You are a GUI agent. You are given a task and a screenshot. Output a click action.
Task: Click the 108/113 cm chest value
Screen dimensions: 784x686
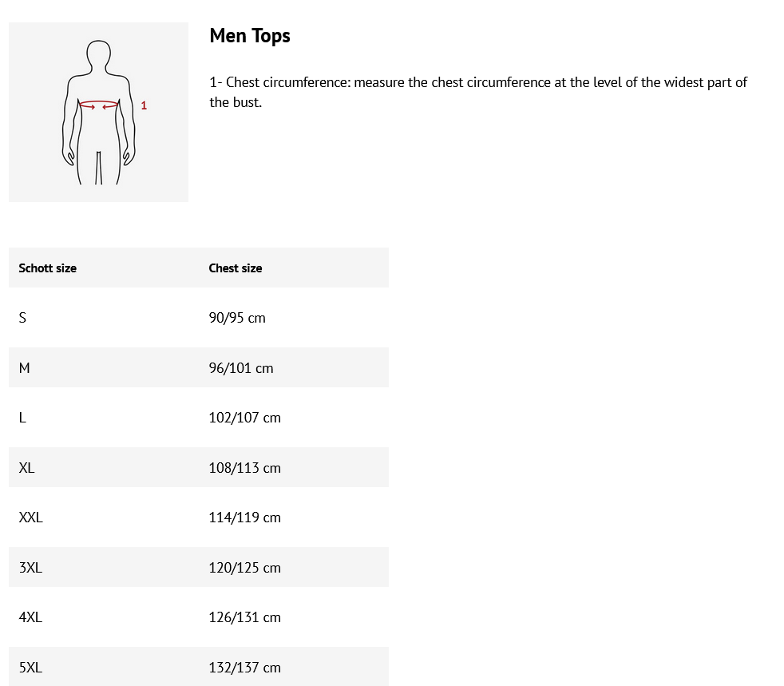pos(244,468)
